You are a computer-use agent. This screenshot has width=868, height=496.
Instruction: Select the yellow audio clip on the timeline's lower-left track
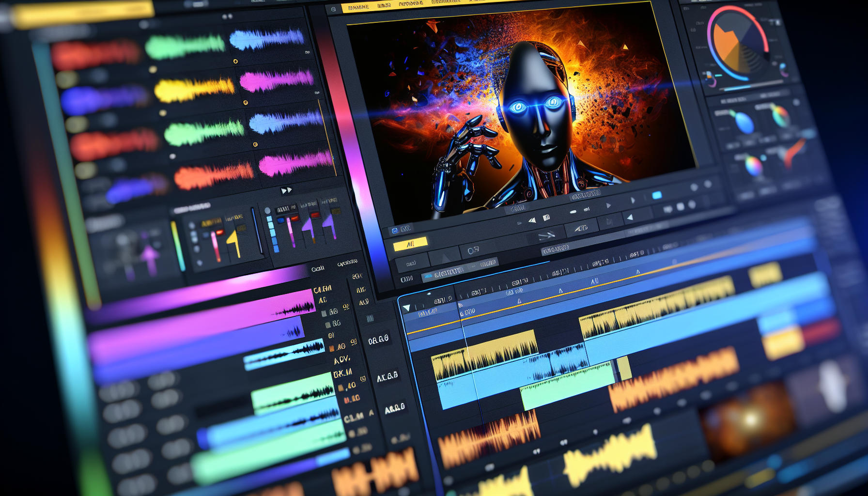click(x=484, y=355)
